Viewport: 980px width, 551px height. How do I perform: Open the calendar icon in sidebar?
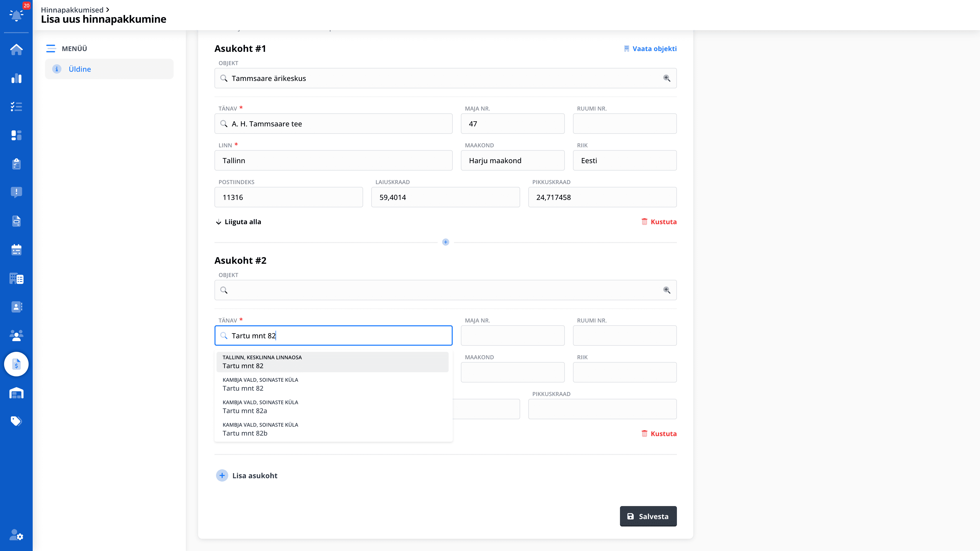pos(16,250)
